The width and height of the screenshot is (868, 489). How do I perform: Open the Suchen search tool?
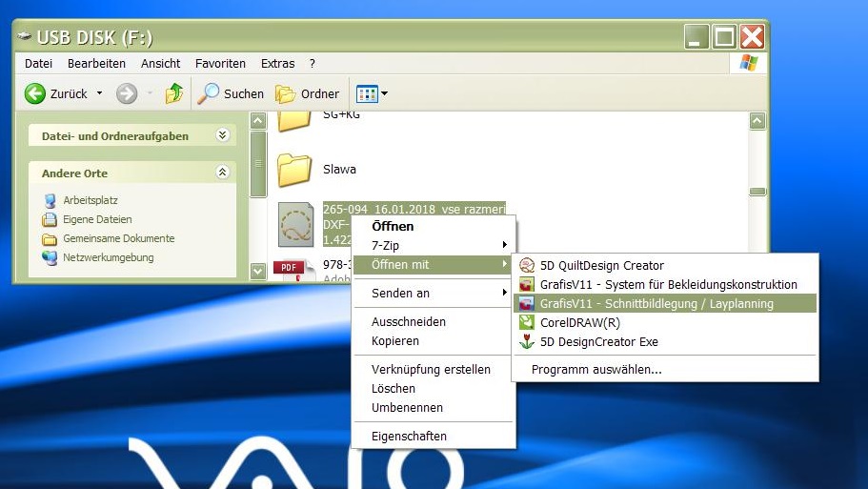point(231,93)
